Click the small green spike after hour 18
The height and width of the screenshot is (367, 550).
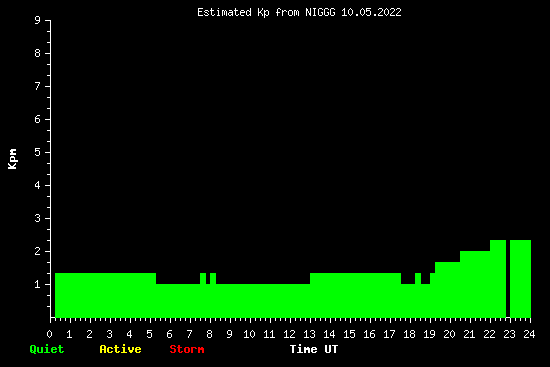click(x=418, y=278)
